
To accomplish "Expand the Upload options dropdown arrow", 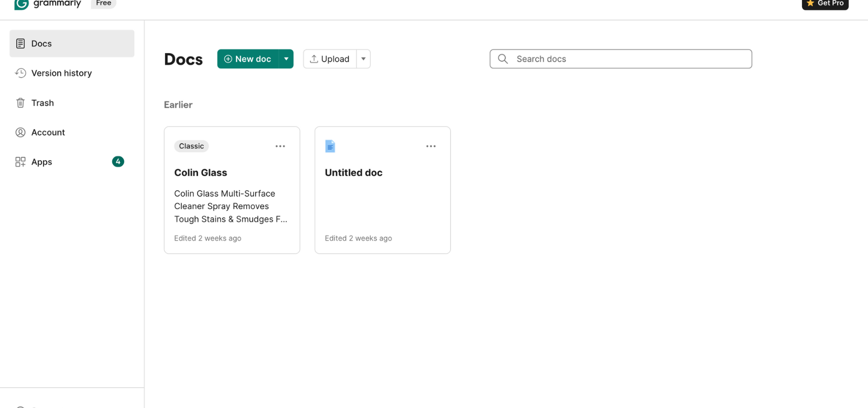I will 364,59.
